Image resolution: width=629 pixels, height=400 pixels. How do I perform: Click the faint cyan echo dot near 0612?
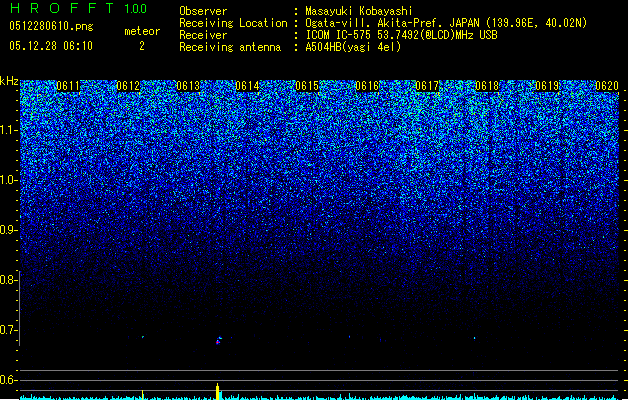pyautogui.click(x=143, y=337)
